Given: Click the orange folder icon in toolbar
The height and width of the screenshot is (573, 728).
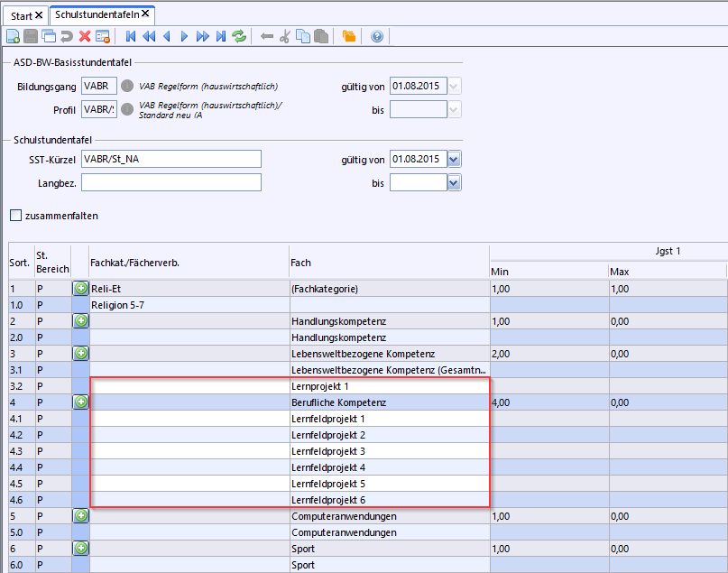Looking at the screenshot, I should click(x=348, y=36).
